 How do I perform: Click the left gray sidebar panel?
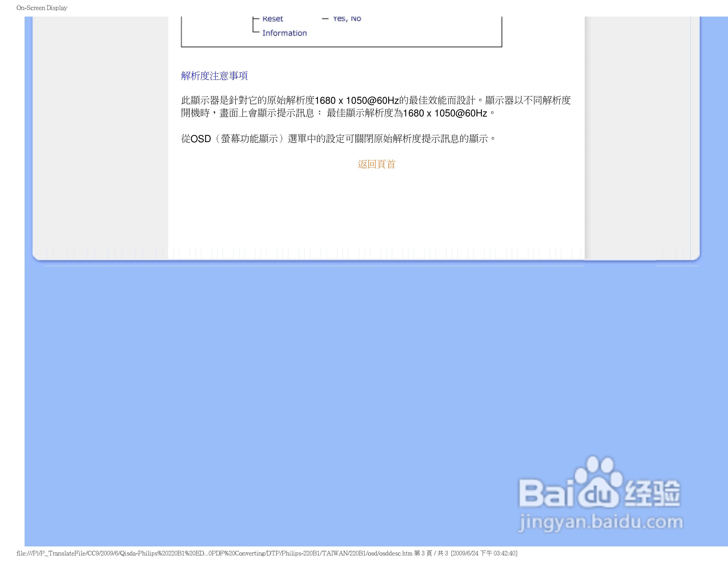(x=100, y=133)
